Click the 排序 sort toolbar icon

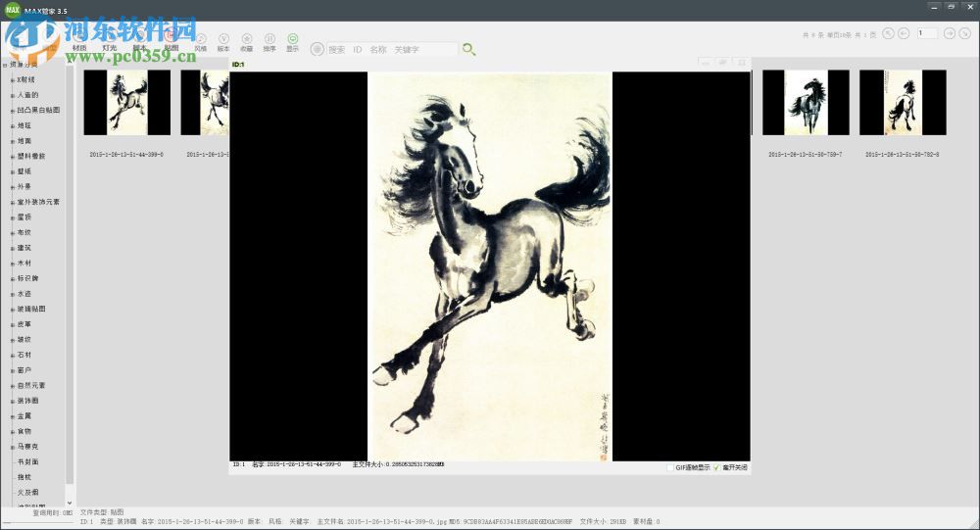(x=269, y=43)
